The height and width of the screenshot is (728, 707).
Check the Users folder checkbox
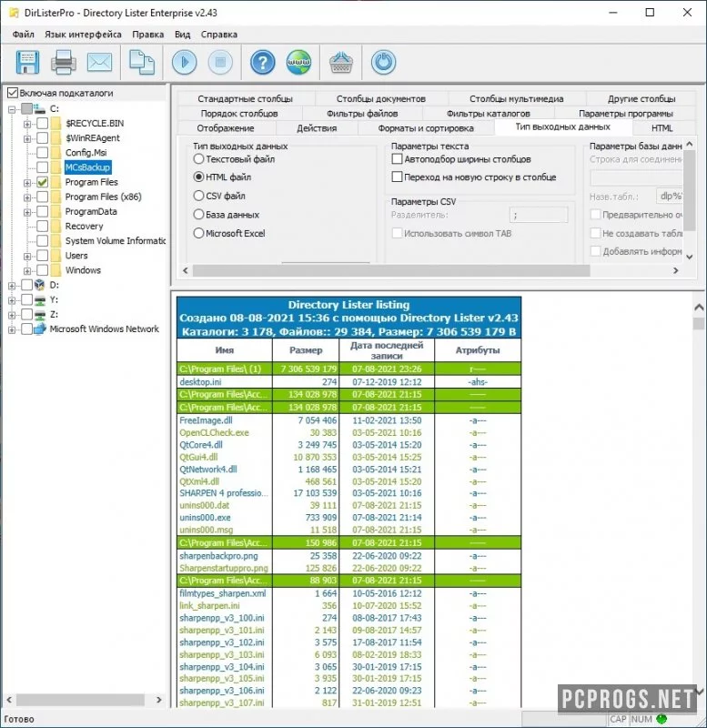[42, 256]
